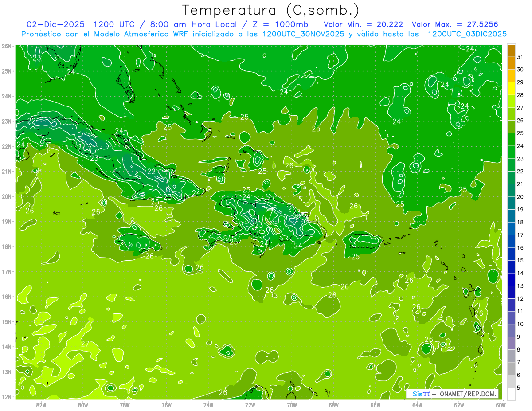This screenshot has height=411, width=532.
Task: Click the purple swatch between 9 and 10
Action: [x=511, y=330]
